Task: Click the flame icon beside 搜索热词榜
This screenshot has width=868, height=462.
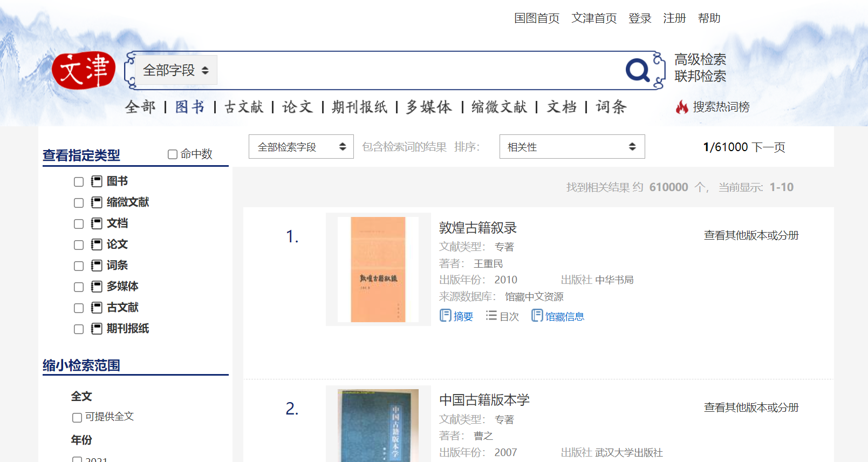Action: (682, 107)
